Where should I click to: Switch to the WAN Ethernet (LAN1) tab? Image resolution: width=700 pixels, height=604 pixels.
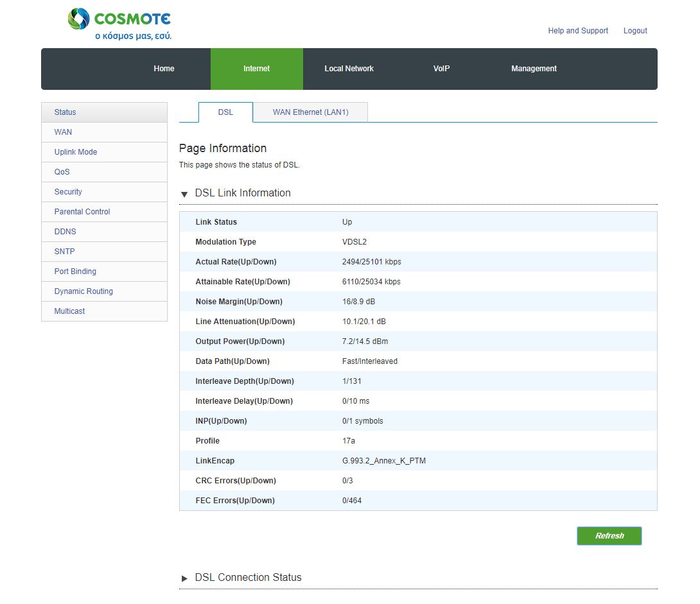[310, 112]
